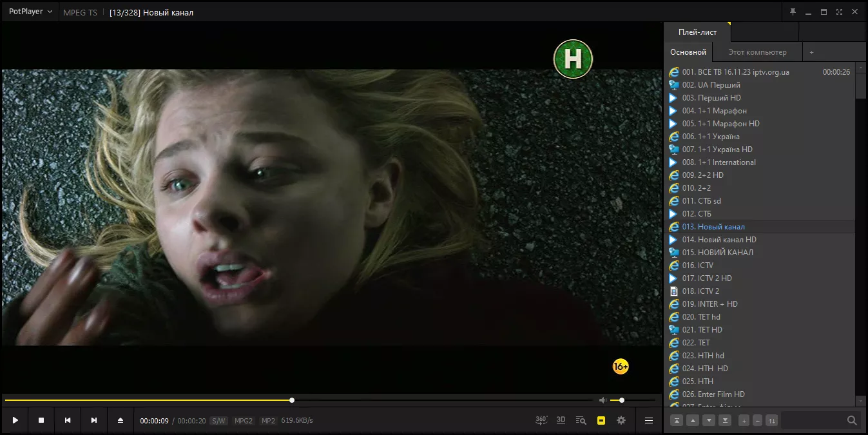Select channel 026. Enter Film HD

(x=760, y=394)
